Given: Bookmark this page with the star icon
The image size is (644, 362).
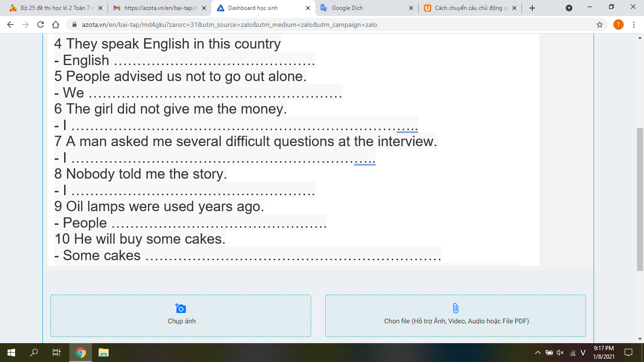Looking at the screenshot, I should (600, 25).
